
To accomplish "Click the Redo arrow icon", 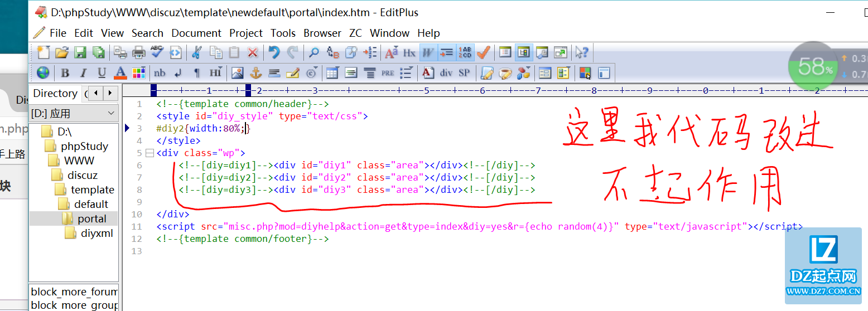I will (292, 52).
